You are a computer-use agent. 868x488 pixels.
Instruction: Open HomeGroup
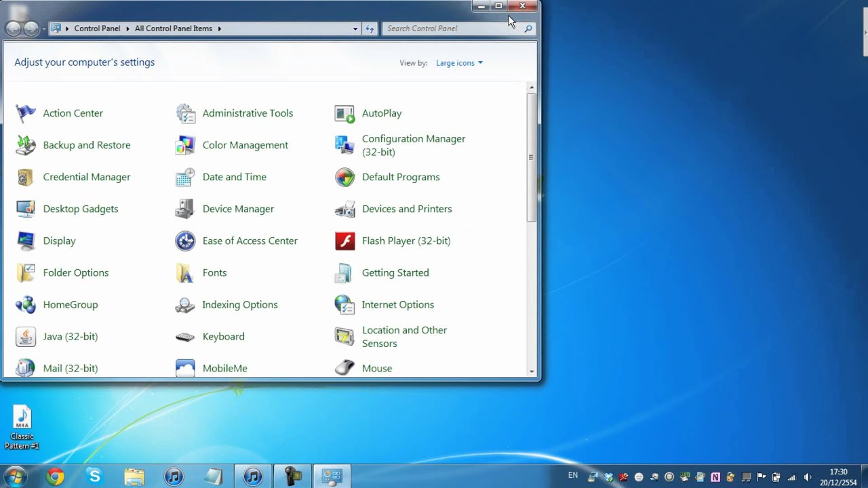click(56, 304)
